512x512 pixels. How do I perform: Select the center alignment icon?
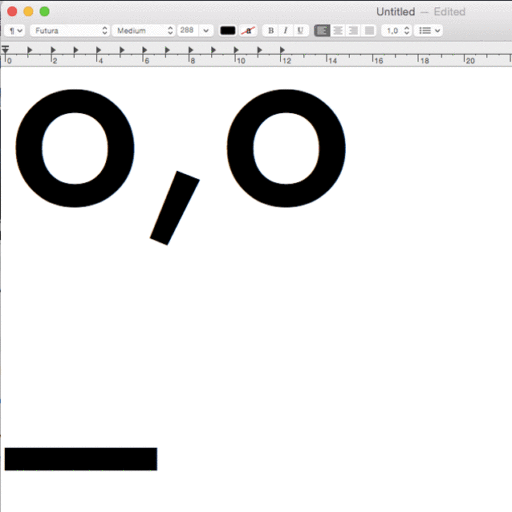click(x=338, y=31)
